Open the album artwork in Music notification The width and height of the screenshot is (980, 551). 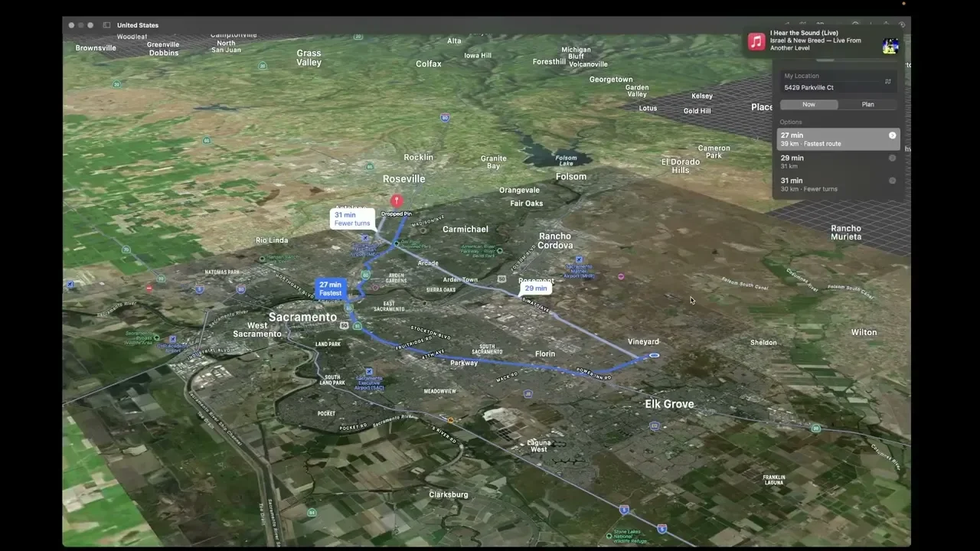point(890,46)
